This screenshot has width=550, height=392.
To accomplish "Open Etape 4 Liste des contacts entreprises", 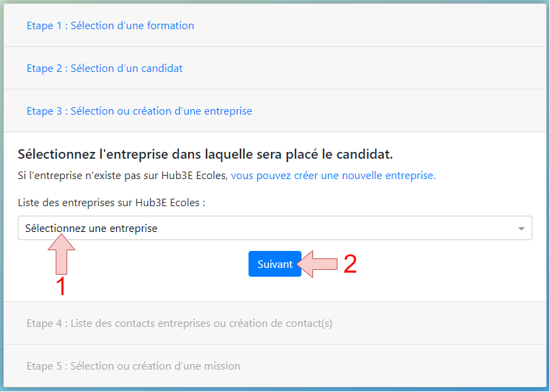I will (x=179, y=324).
